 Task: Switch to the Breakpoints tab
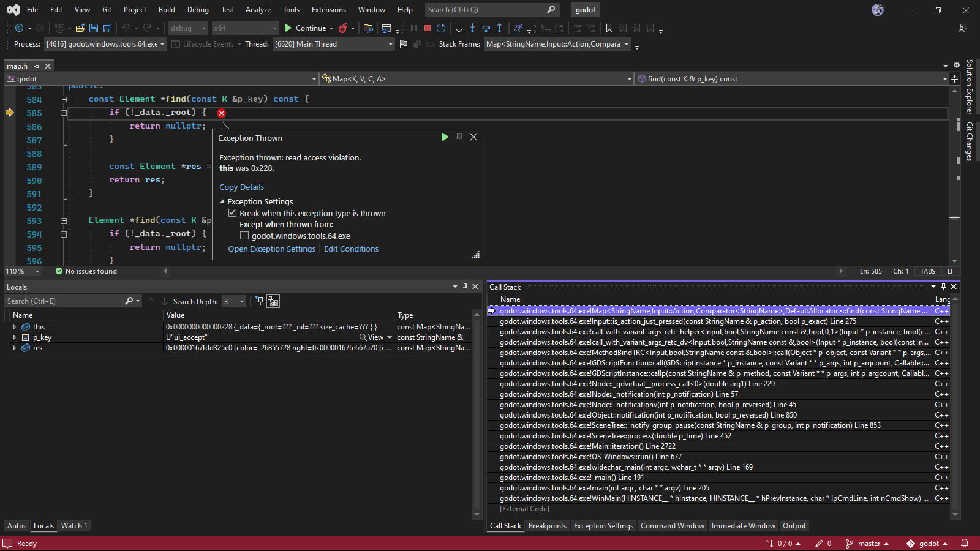(x=548, y=525)
